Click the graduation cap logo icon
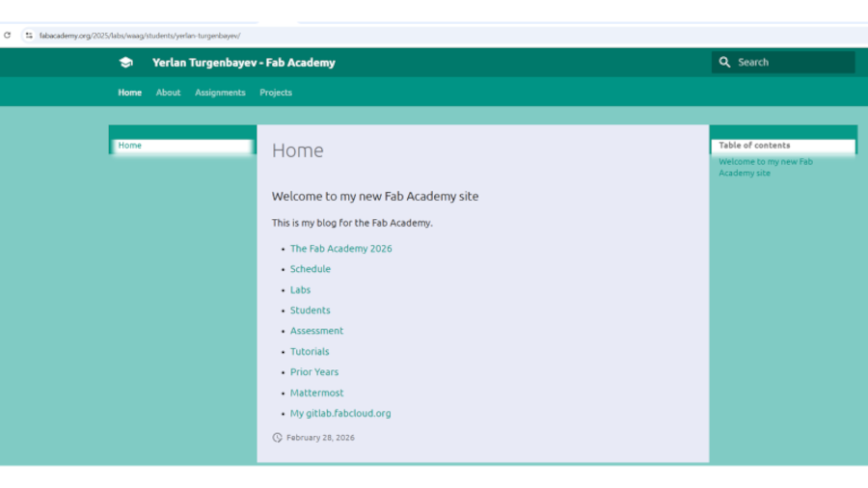The image size is (868, 488). (126, 63)
